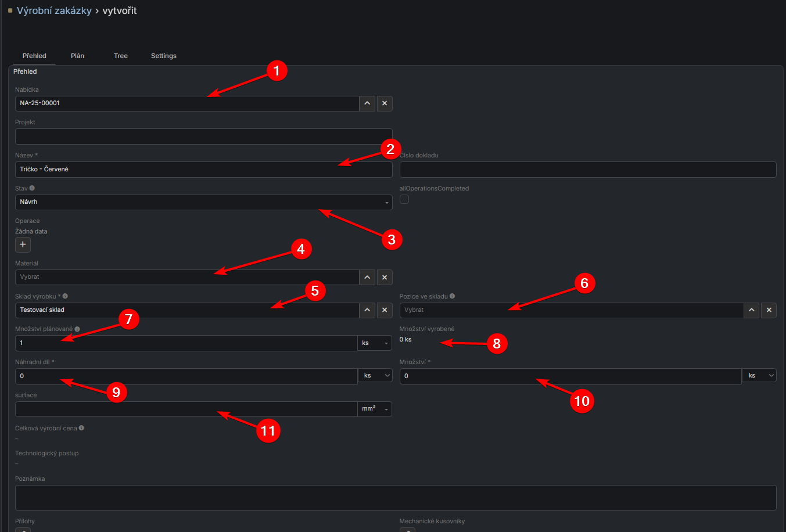Expand the Materiál picker chevron
This screenshot has width=786, height=532.
pyautogui.click(x=367, y=278)
